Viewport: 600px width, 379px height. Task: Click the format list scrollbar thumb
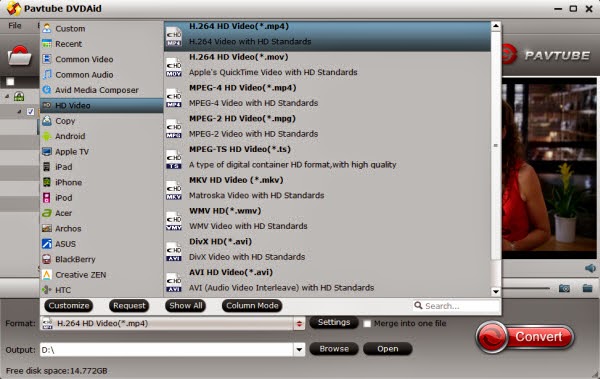496,145
